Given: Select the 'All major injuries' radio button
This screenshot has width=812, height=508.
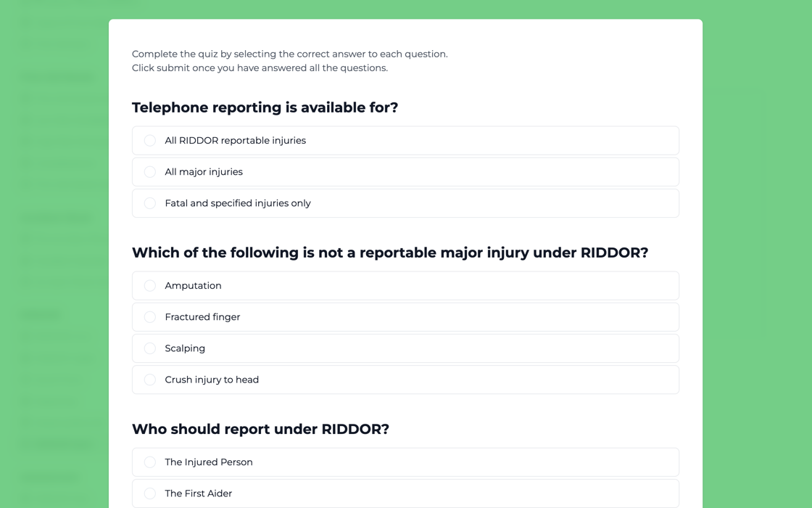Looking at the screenshot, I should (x=149, y=171).
